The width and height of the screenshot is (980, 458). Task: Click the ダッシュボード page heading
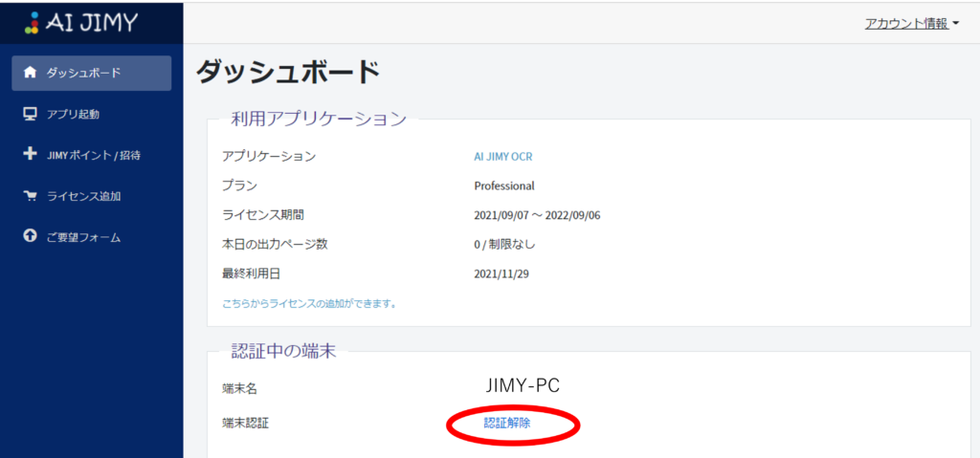pos(288,73)
